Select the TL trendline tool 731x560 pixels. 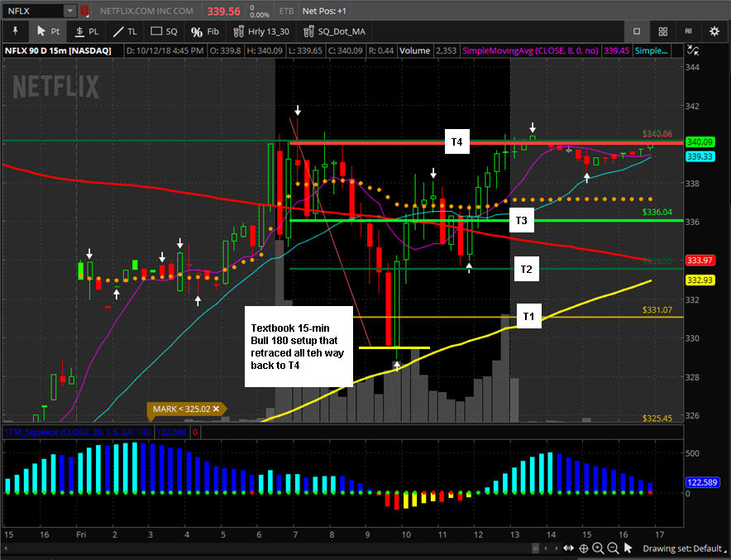(x=126, y=31)
